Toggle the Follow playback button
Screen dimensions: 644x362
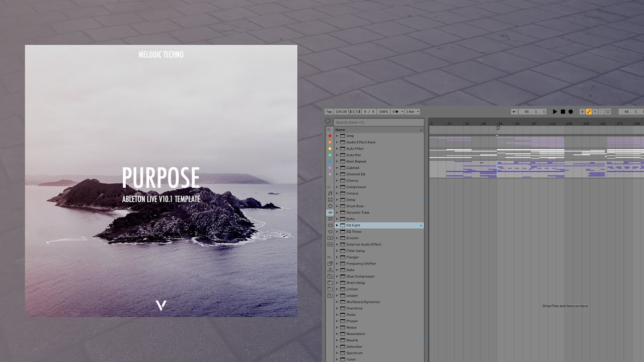pyautogui.click(x=514, y=112)
